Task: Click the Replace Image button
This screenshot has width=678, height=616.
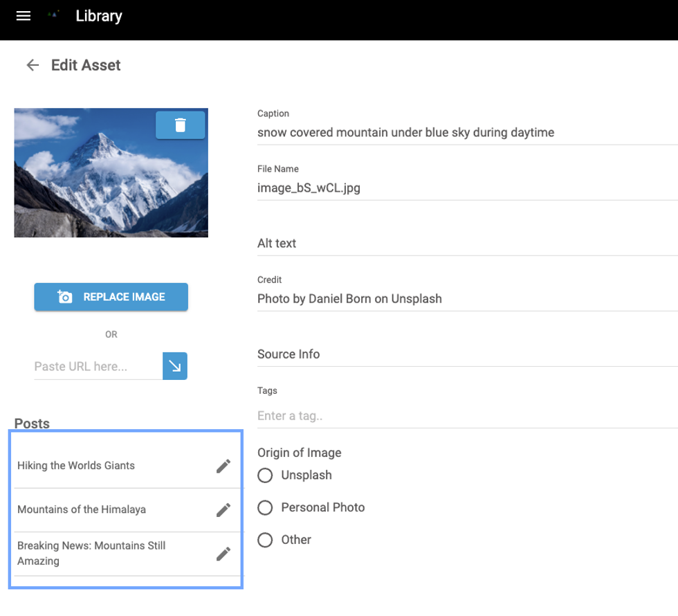Action: pos(111,297)
